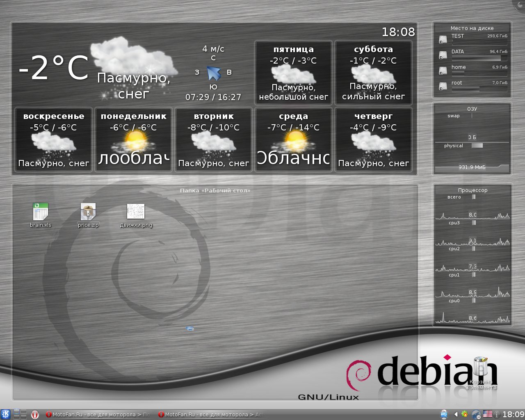Click the TEST disk drive icon
The width and height of the screenshot is (525, 420).
[x=443, y=39]
